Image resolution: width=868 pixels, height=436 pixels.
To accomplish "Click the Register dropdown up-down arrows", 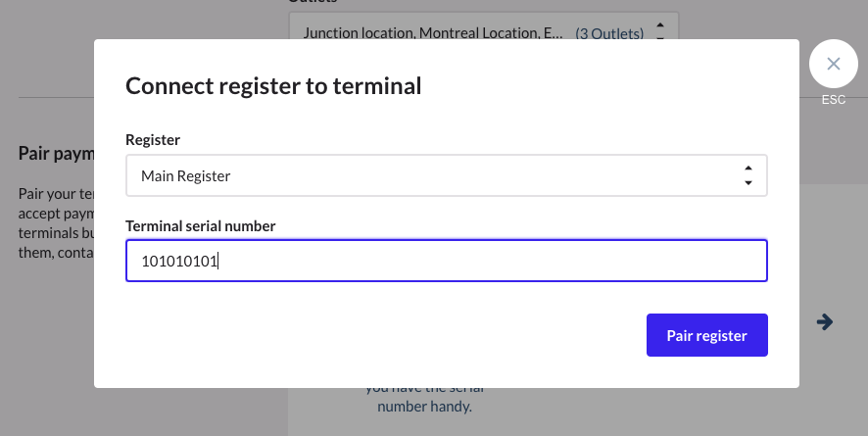I will 748,176.
